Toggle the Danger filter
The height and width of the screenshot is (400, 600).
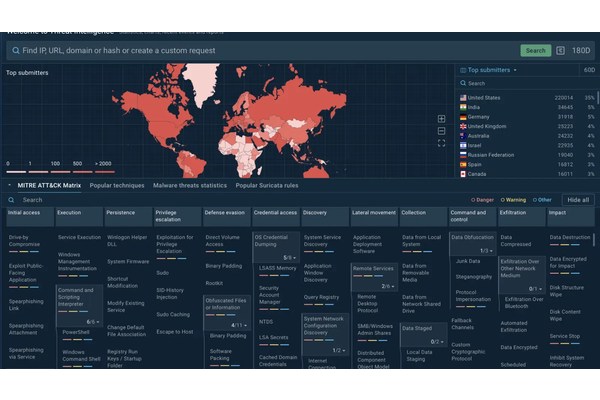point(482,200)
